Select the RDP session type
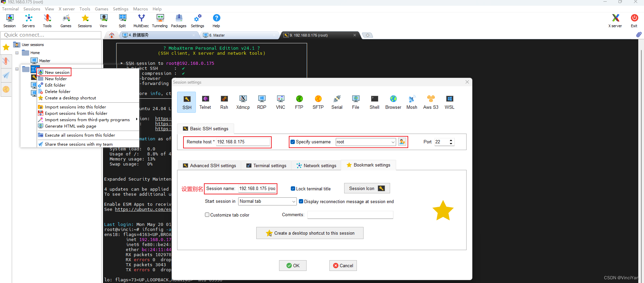 [x=262, y=102]
